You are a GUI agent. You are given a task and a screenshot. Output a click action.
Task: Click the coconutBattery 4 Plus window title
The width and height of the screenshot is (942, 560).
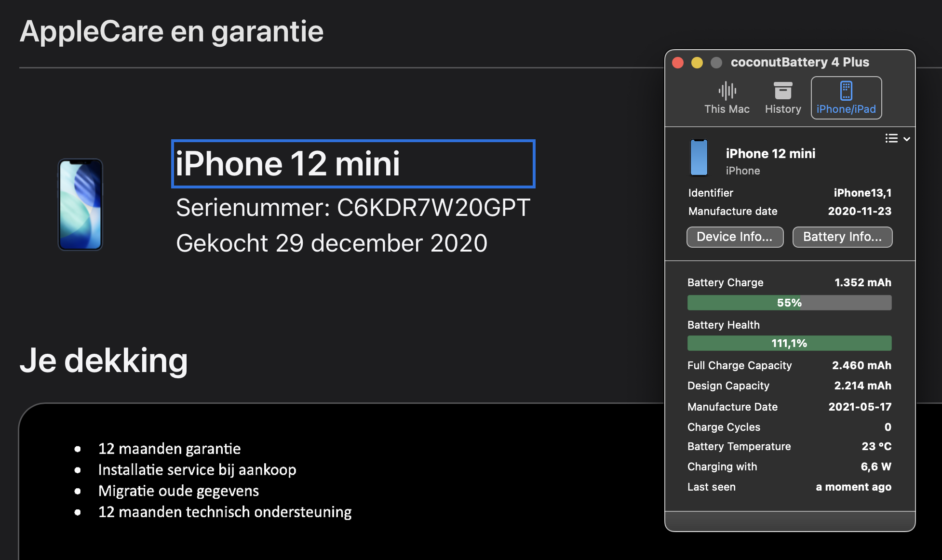pos(800,62)
